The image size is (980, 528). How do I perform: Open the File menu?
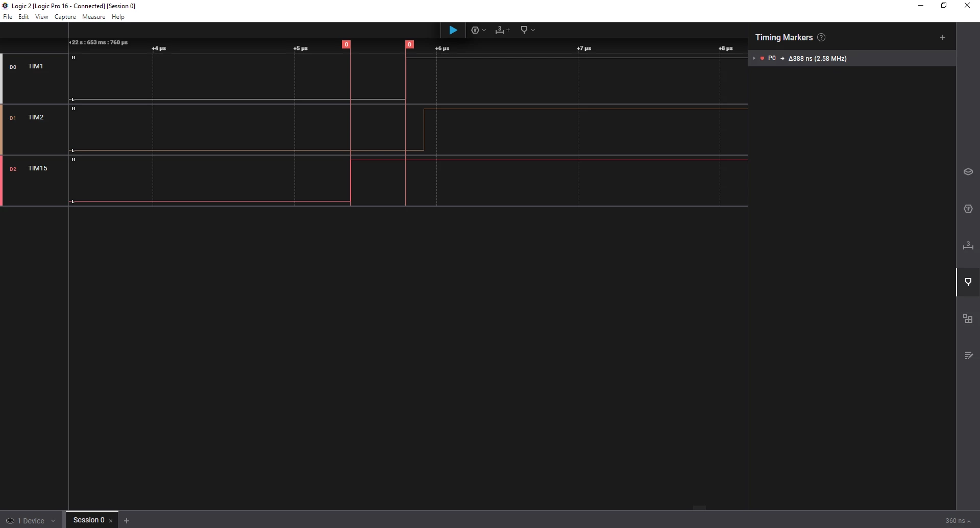coord(8,17)
